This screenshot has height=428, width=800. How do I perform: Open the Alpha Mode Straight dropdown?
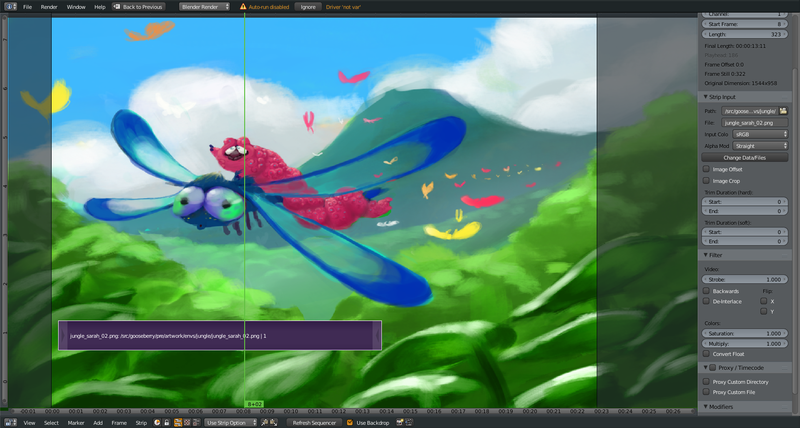pyautogui.click(x=760, y=145)
